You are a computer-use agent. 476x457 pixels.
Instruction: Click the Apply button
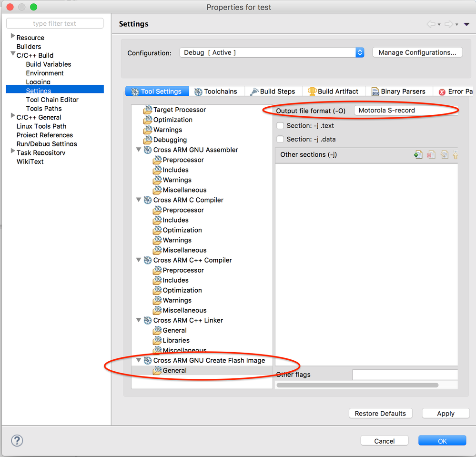(x=446, y=413)
